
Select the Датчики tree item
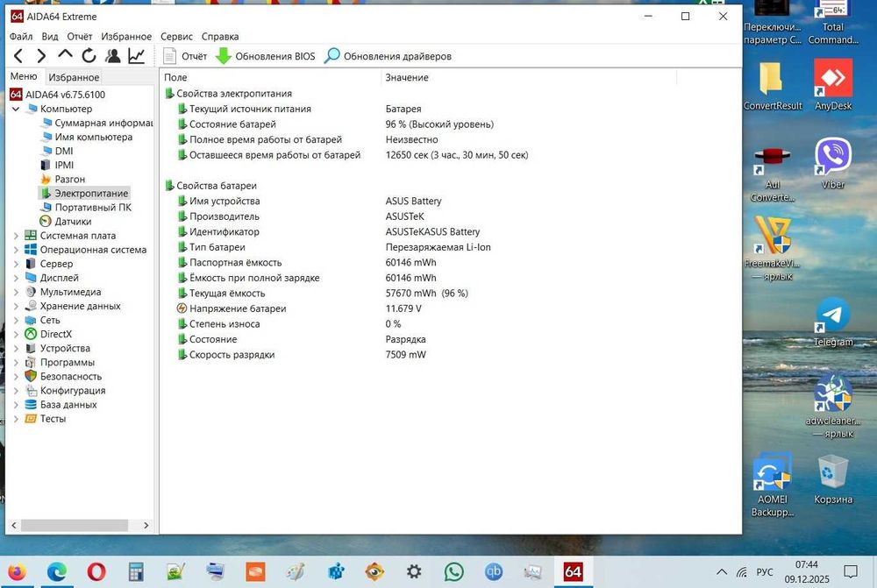(66, 222)
